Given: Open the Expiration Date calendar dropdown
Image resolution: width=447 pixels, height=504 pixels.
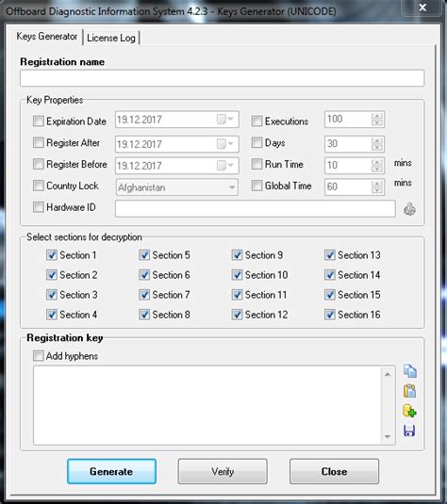Looking at the screenshot, I should coord(225,120).
